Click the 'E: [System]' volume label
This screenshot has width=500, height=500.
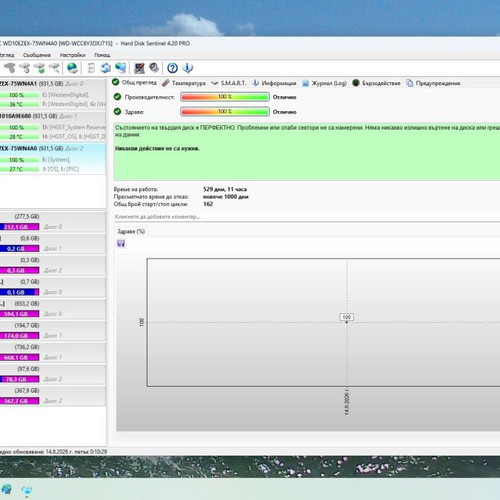click(x=56, y=160)
